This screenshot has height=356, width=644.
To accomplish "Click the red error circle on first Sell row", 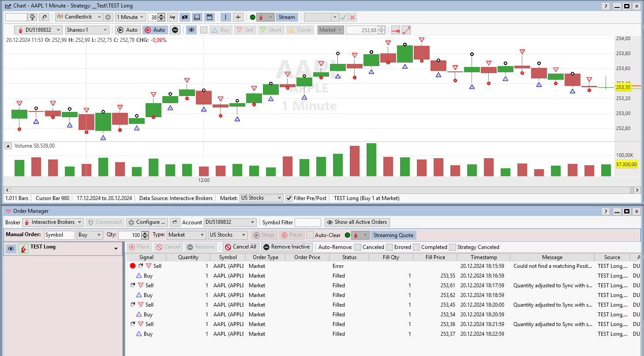I will coord(133,266).
